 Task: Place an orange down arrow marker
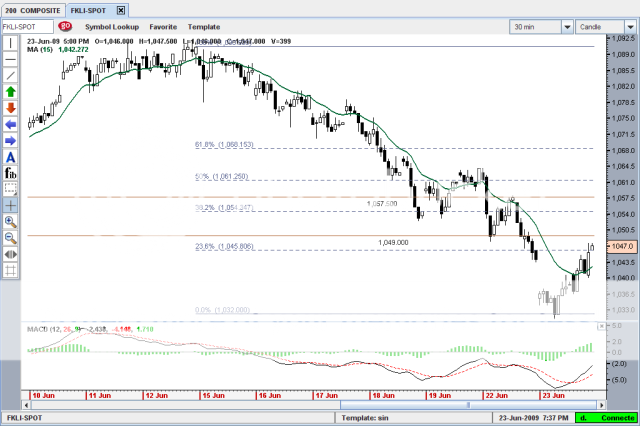coord(11,107)
